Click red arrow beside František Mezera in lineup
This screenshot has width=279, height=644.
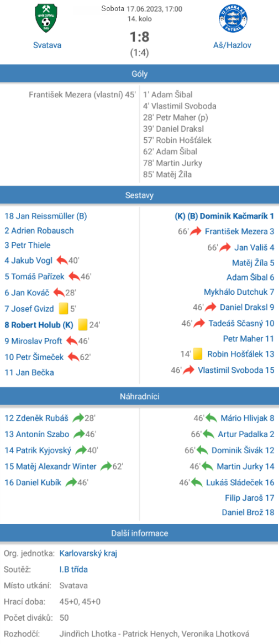[196, 231]
